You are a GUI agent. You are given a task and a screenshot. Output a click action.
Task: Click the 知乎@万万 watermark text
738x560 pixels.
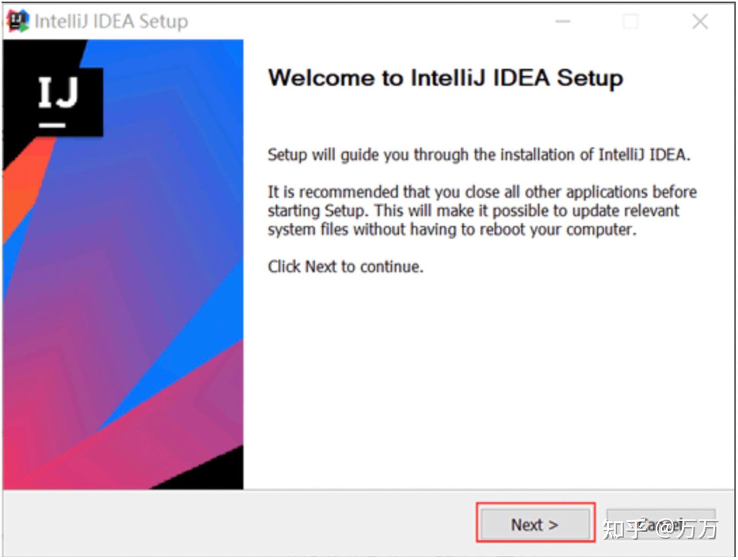click(x=660, y=529)
